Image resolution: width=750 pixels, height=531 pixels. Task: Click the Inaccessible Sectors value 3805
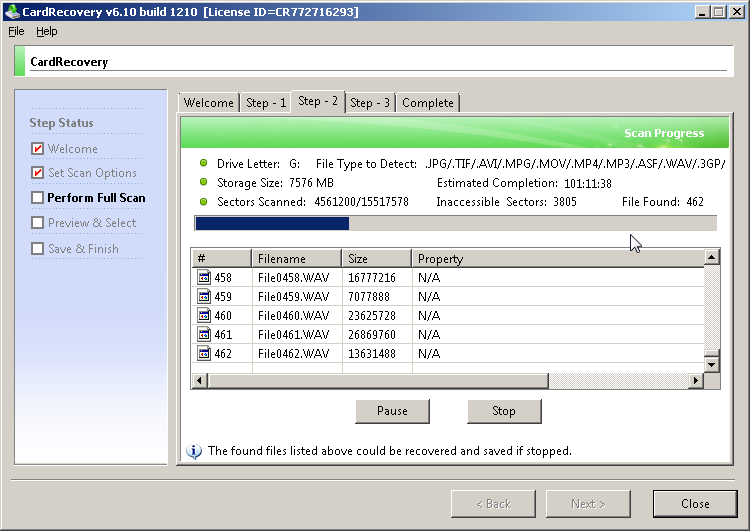(565, 202)
